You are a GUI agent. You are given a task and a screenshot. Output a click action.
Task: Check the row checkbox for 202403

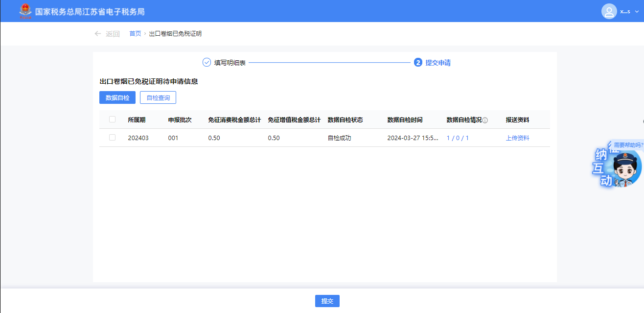113,138
